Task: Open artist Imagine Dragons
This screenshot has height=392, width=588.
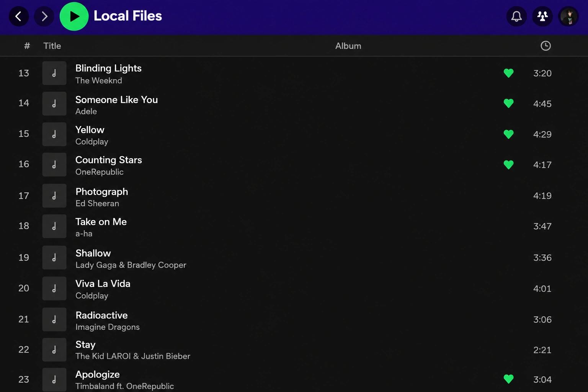Action: (107, 327)
